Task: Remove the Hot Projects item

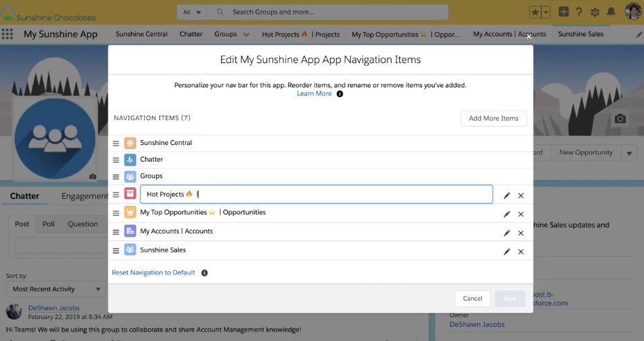Action: (x=521, y=195)
